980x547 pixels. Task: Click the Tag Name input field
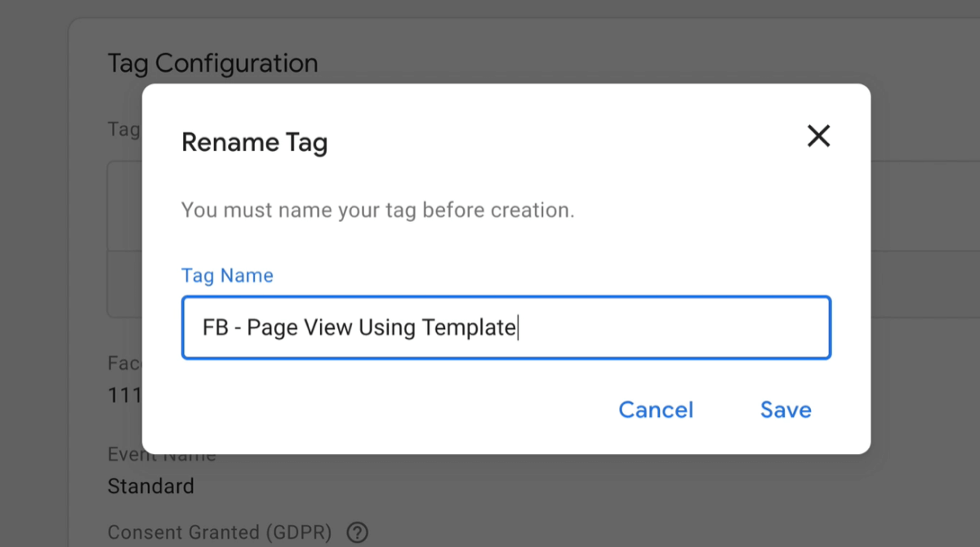pyautogui.click(x=506, y=327)
